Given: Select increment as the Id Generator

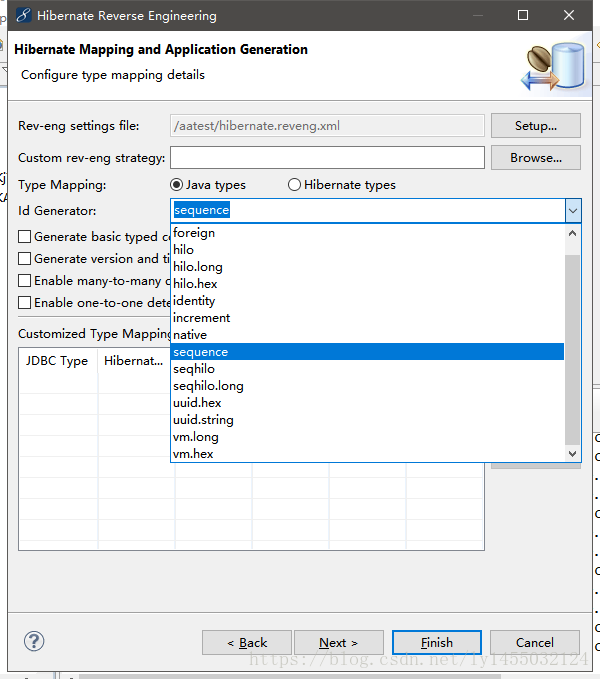Looking at the screenshot, I should 368,318.
